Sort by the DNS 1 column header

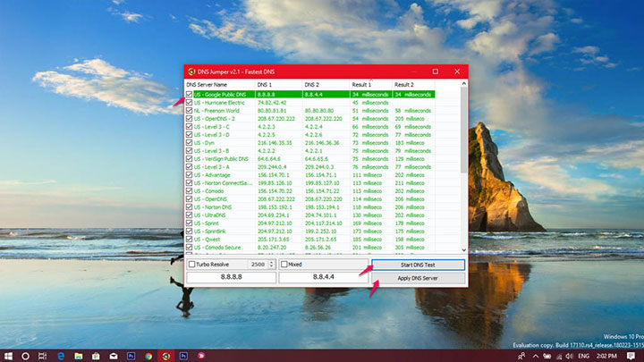278,85
